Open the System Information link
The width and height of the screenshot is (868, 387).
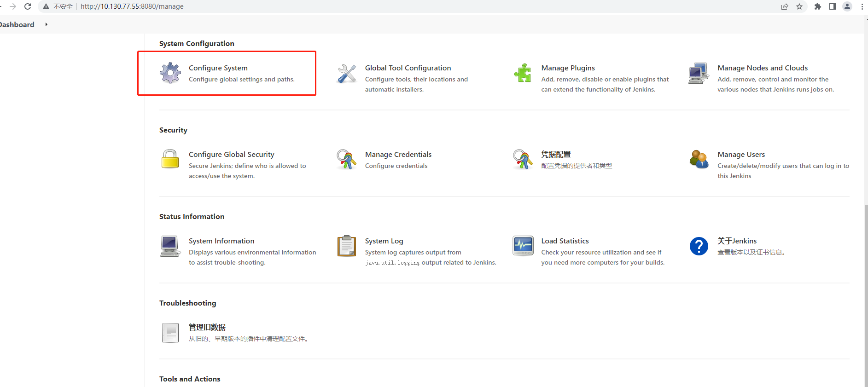pyautogui.click(x=221, y=241)
